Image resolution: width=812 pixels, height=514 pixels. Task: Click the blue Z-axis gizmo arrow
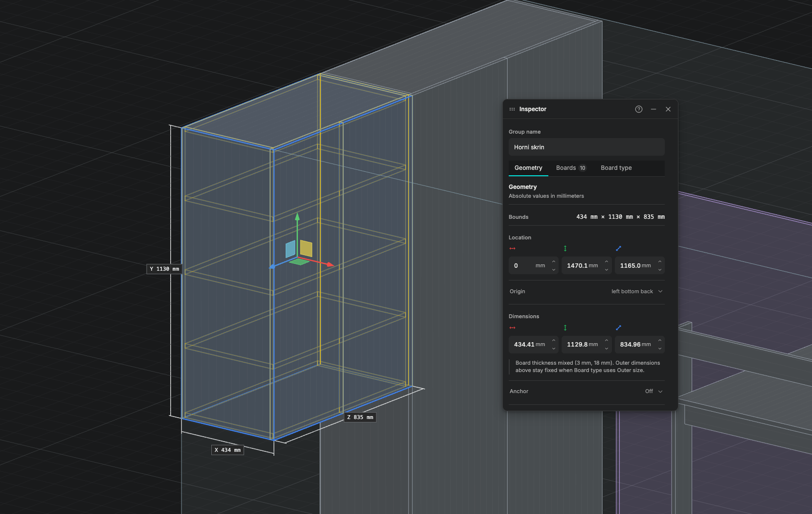(x=272, y=267)
